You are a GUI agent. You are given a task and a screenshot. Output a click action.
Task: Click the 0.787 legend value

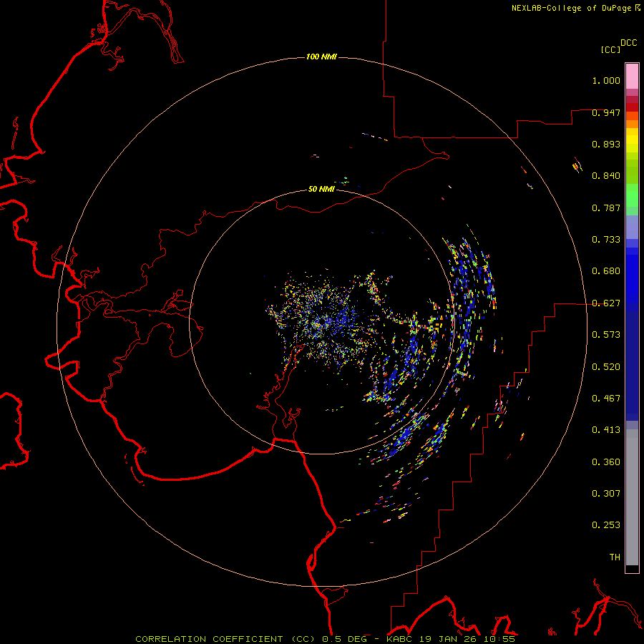606,208
